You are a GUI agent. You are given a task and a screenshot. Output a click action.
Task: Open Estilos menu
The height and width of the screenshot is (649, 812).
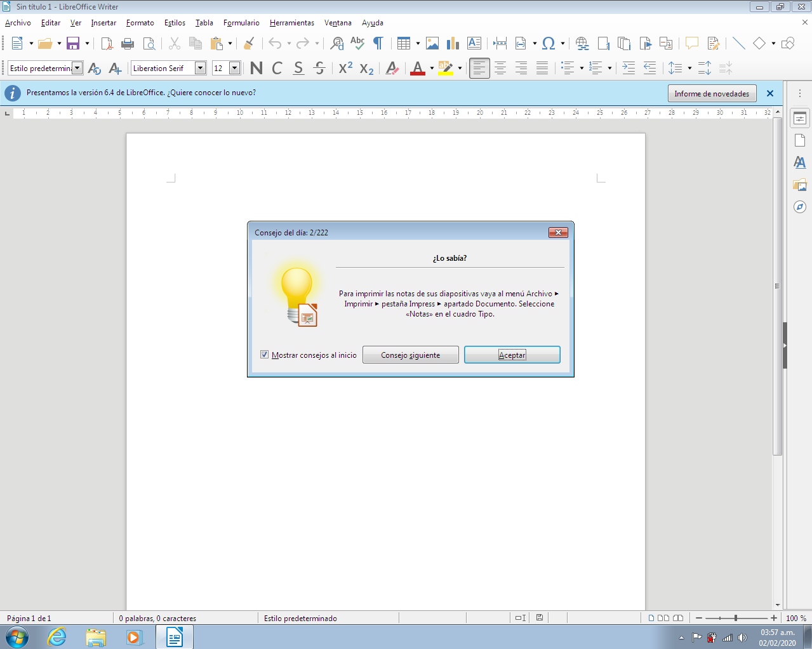click(175, 23)
